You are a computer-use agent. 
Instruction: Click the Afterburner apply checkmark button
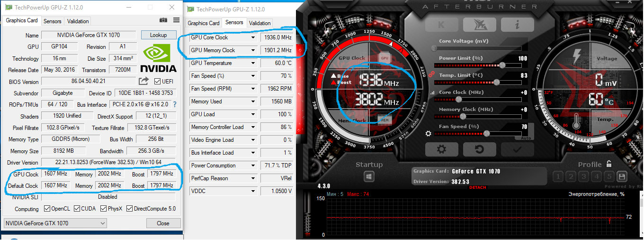click(x=517, y=149)
